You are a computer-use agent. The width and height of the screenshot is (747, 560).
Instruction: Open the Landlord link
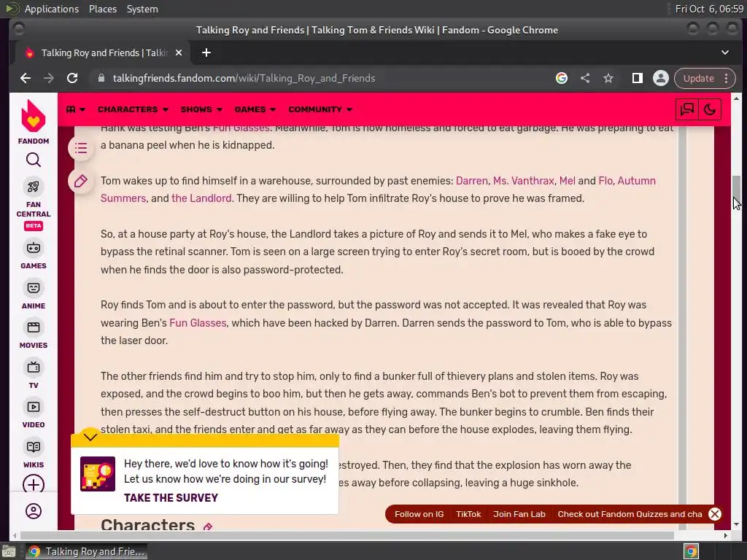(201, 198)
